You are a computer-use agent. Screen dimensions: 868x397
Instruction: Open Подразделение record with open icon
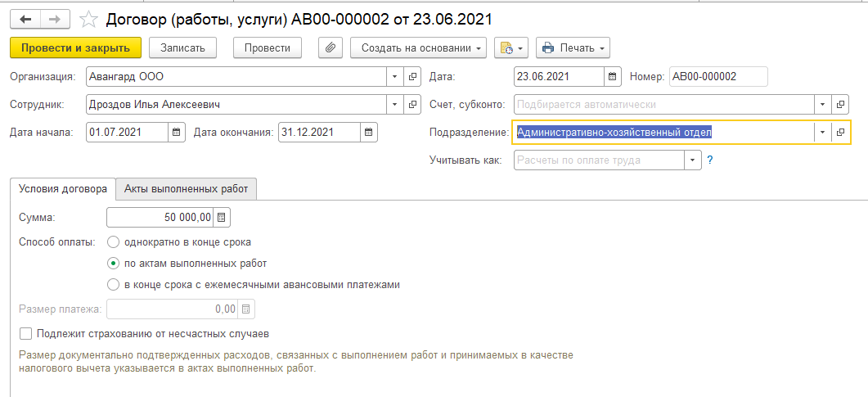(x=840, y=133)
